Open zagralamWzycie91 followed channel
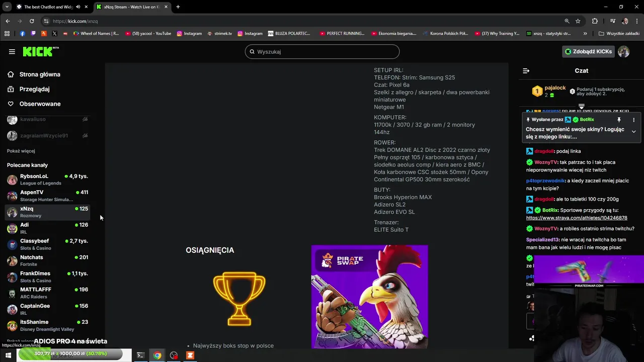This screenshot has width=644, height=362. click(x=48, y=136)
